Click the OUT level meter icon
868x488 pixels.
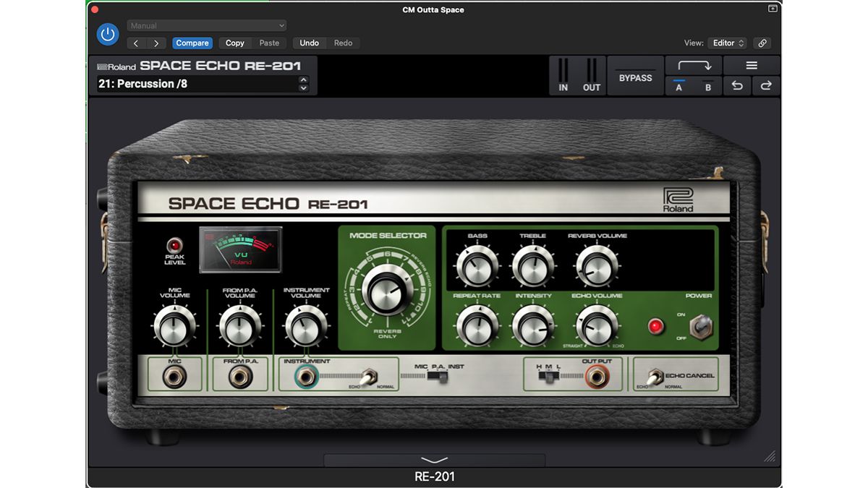pyautogui.click(x=592, y=75)
